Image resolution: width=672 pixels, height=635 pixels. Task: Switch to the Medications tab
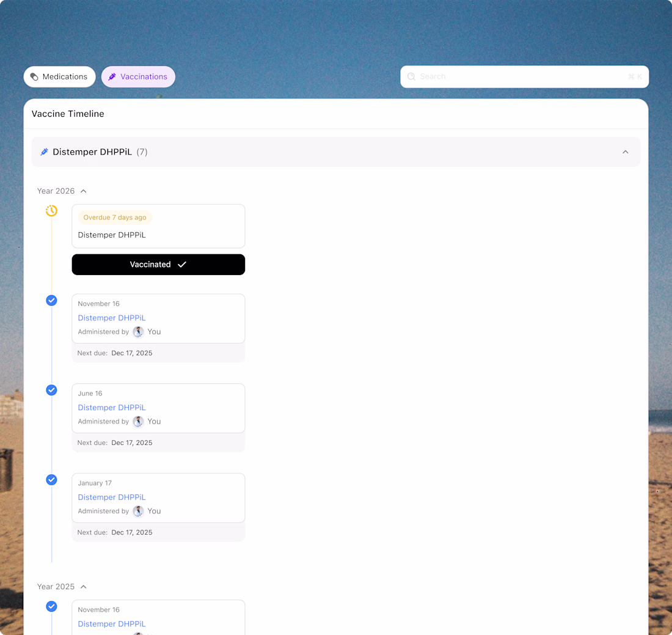[60, 77]
